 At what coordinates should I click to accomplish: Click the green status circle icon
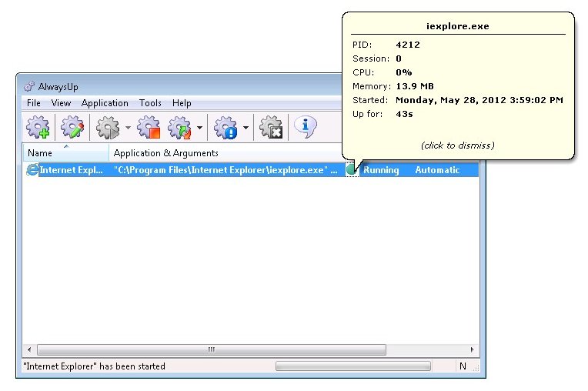pyautogui.click(x=352, y=170)
